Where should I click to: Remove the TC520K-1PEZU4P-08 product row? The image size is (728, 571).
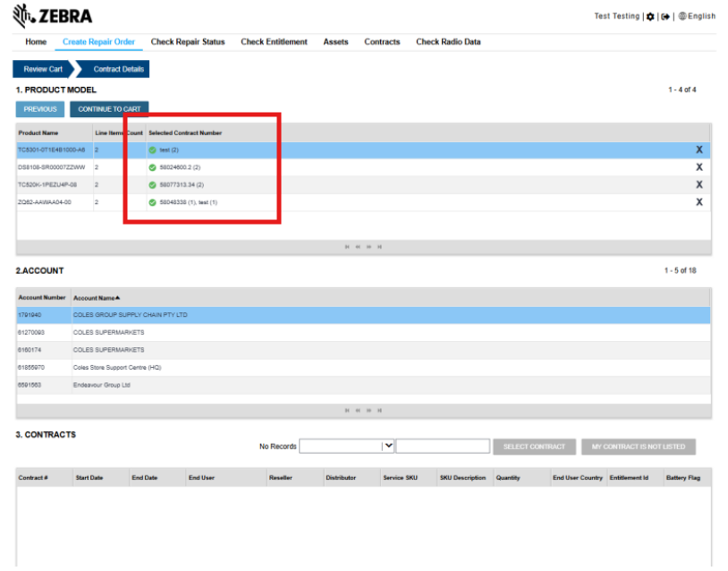698,184
